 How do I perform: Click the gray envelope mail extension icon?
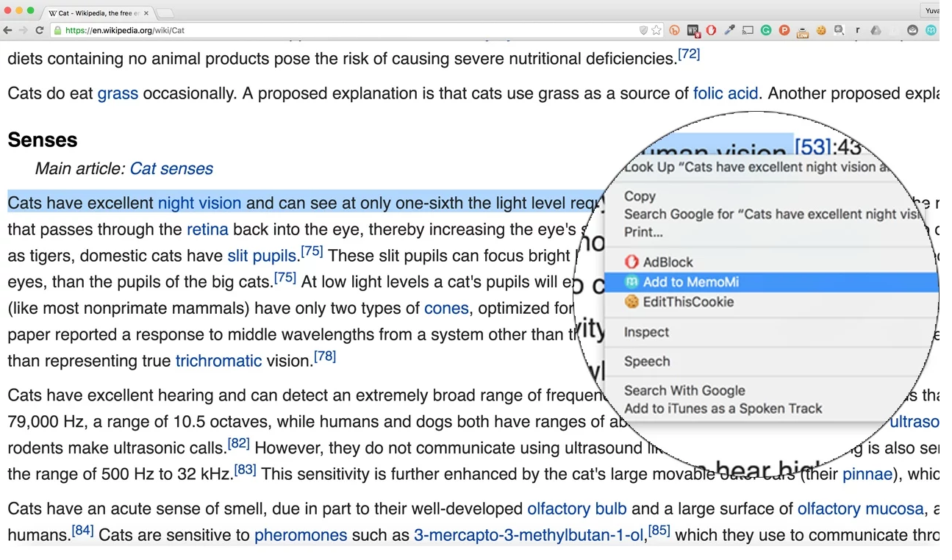pyautogui.click(x=913, y=30)
